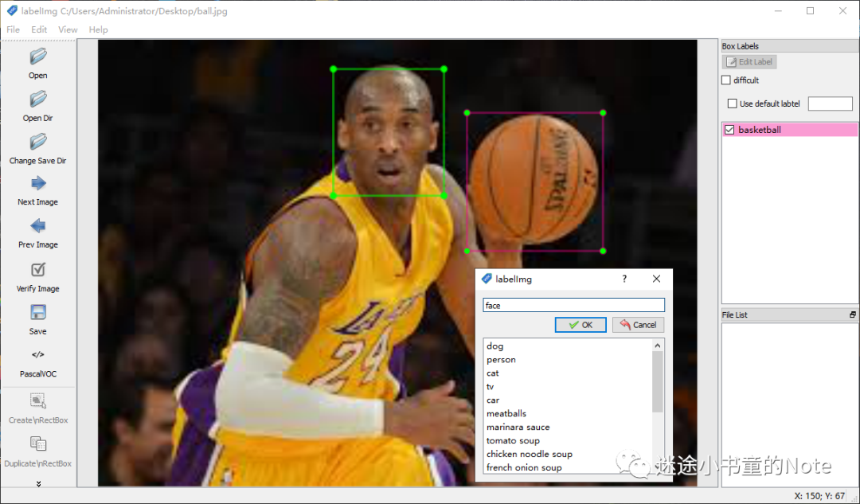Image resolution: width=860 pixels, height=504 pixels.
Task: Go back with Prev Image arrow
Action: (x=38, y=226)
